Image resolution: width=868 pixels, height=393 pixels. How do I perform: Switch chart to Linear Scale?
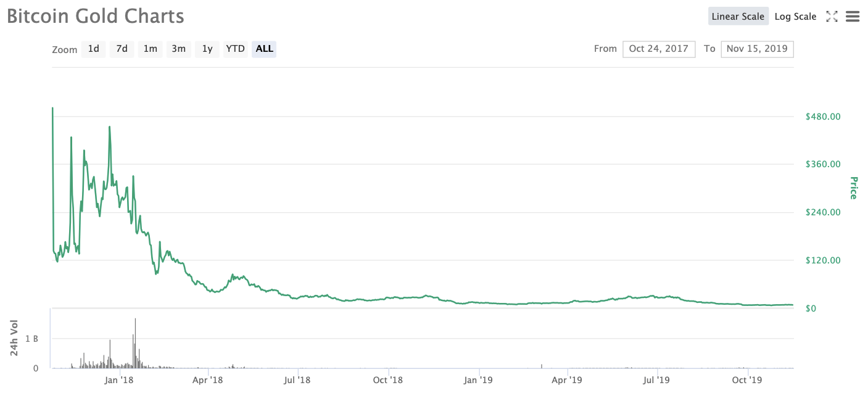click(738, 17)
